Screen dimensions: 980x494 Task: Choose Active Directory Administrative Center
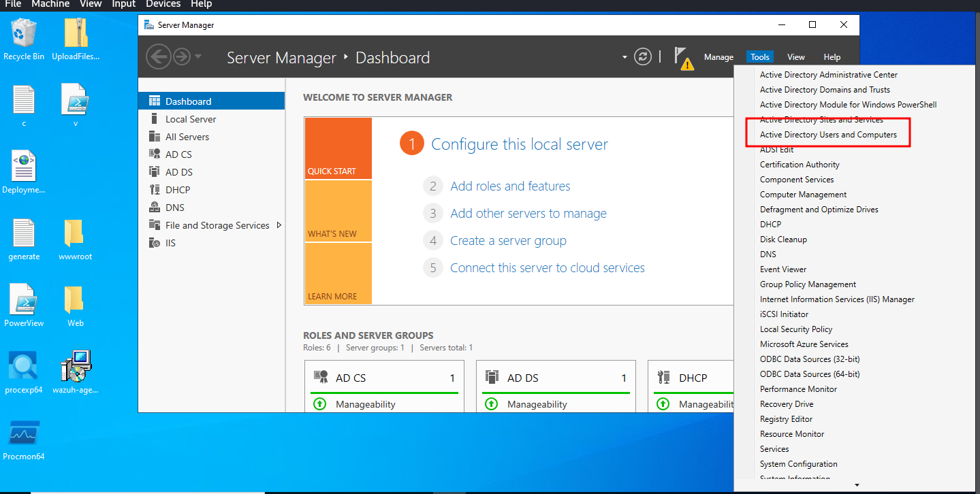tap(829, 75)
